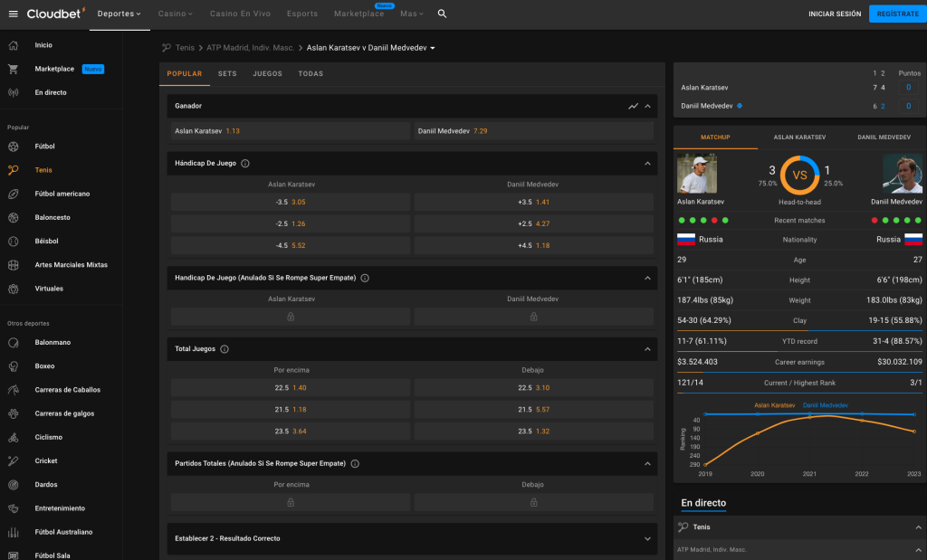The image size is (927, 560).
Task: Click the Carreras de galgos icon
Action: click(x=13, y=413)
